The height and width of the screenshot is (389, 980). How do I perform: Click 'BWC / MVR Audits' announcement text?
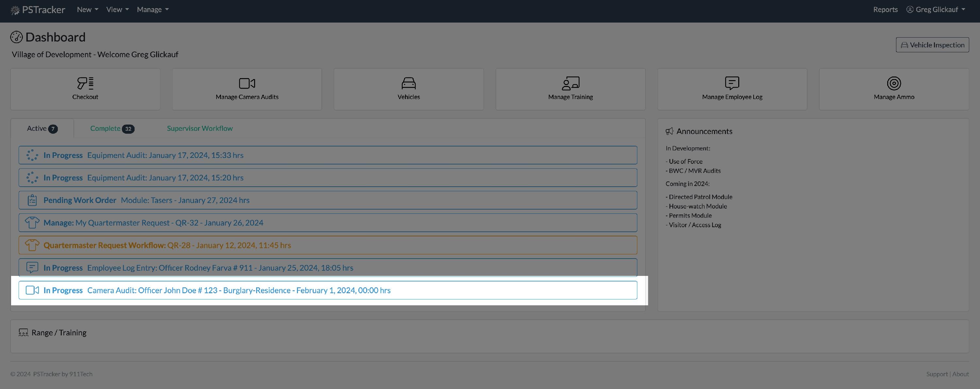tap(695, 171)
